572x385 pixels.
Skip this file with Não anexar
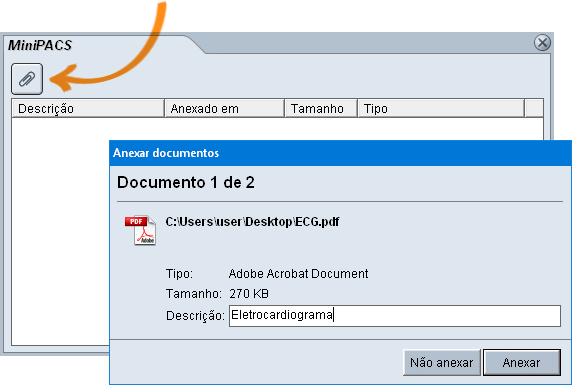442,363
